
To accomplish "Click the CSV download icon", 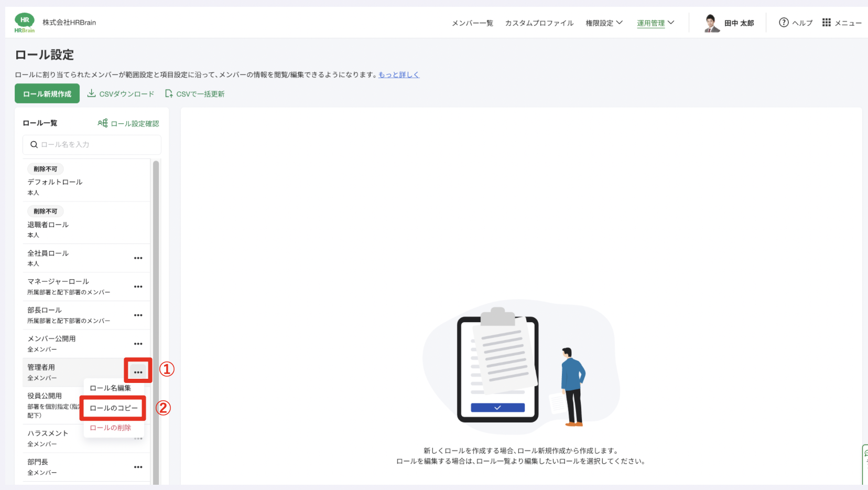I will (91, 93).
